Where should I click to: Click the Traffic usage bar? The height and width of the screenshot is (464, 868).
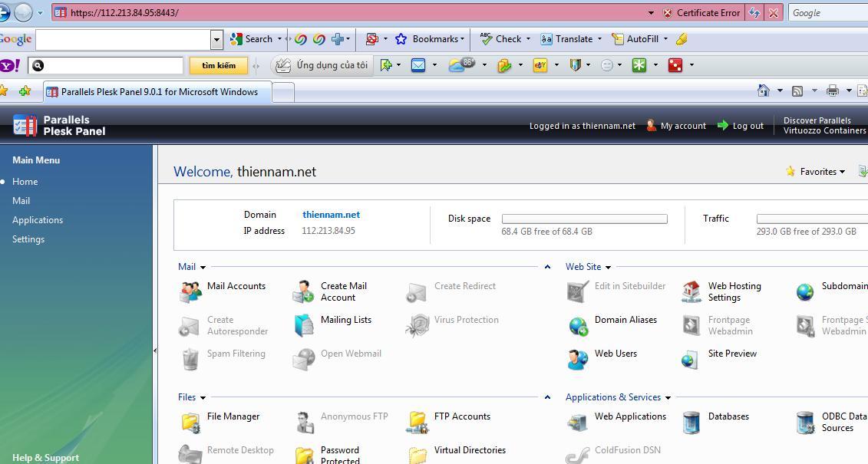[812, 219]
